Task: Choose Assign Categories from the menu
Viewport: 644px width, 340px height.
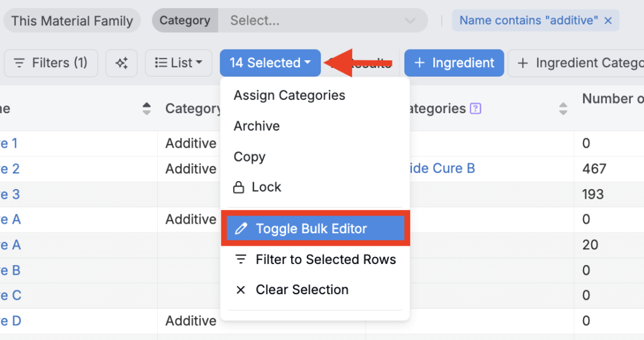Action: tap(289, 96)
